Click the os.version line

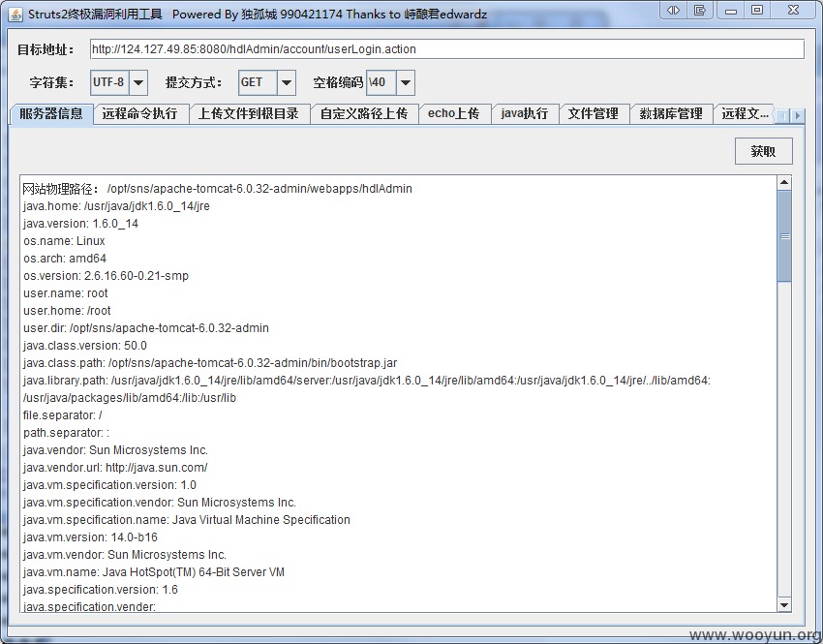[x=107, y=276]
